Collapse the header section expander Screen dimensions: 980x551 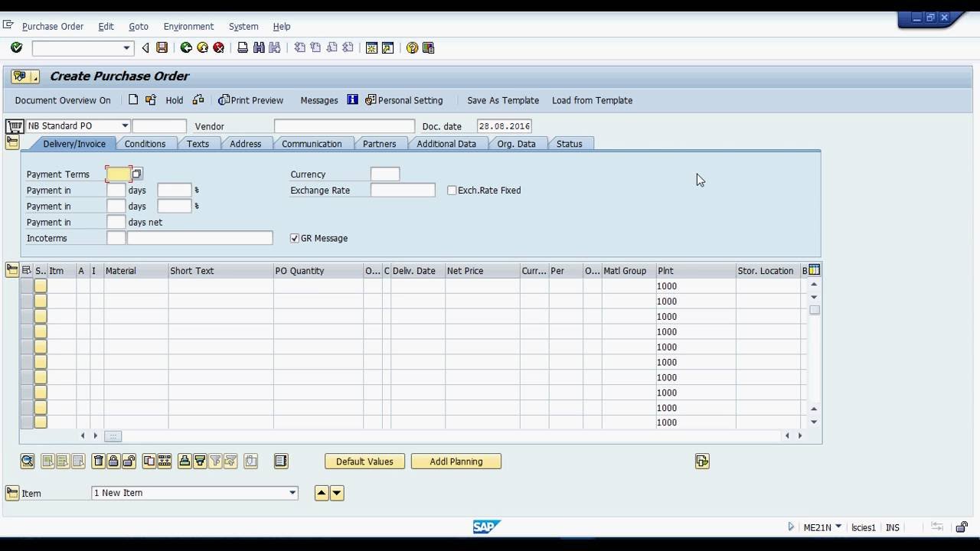11,142
